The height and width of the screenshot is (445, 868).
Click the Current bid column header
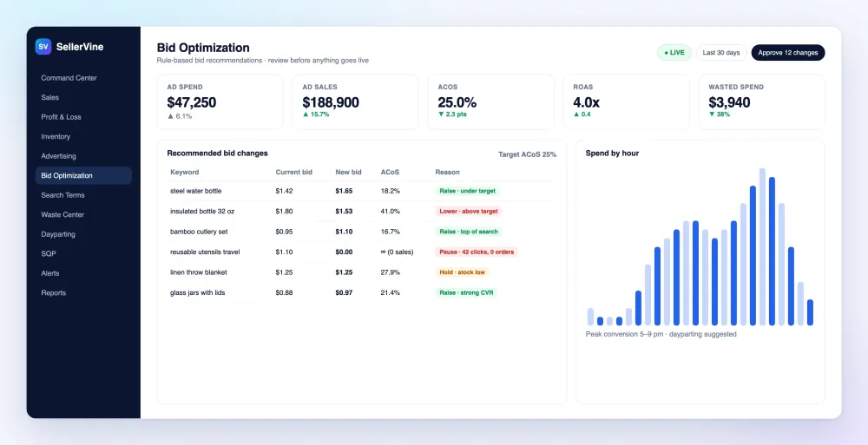point(293,172)
